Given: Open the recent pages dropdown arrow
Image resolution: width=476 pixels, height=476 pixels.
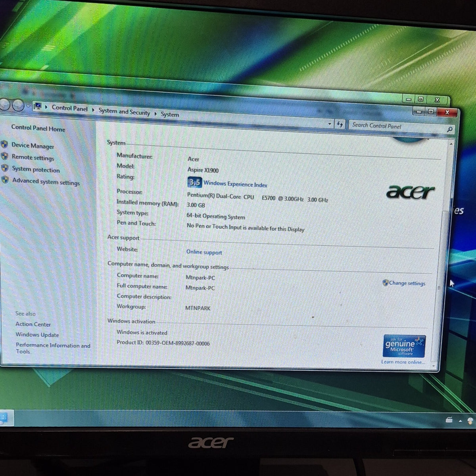Looking at the screenshot, I should 28,106.
